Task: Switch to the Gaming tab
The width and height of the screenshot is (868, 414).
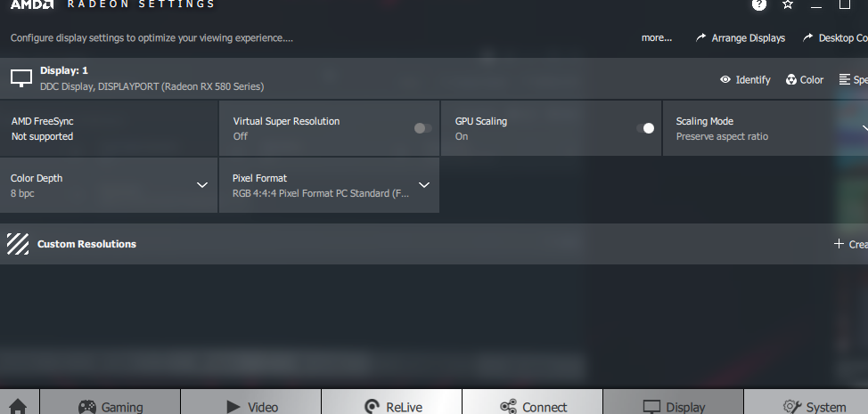Action: click(111, 407)
